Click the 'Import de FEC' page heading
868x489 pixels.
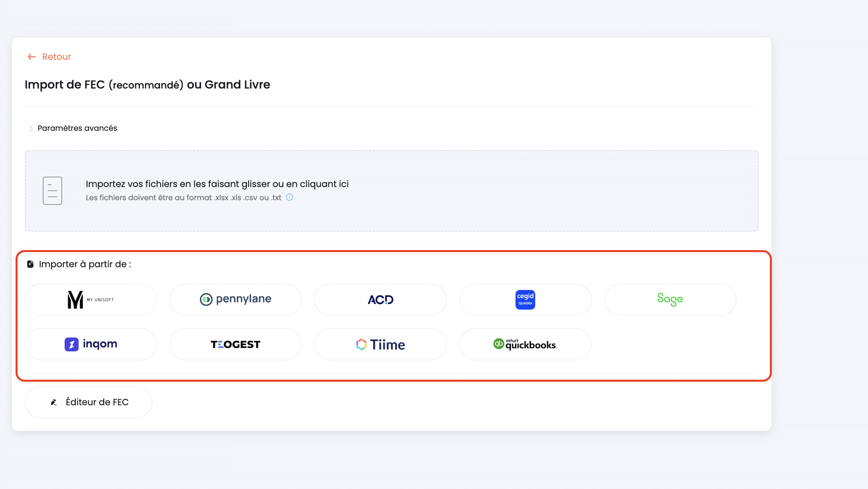(x=147, y=85)
